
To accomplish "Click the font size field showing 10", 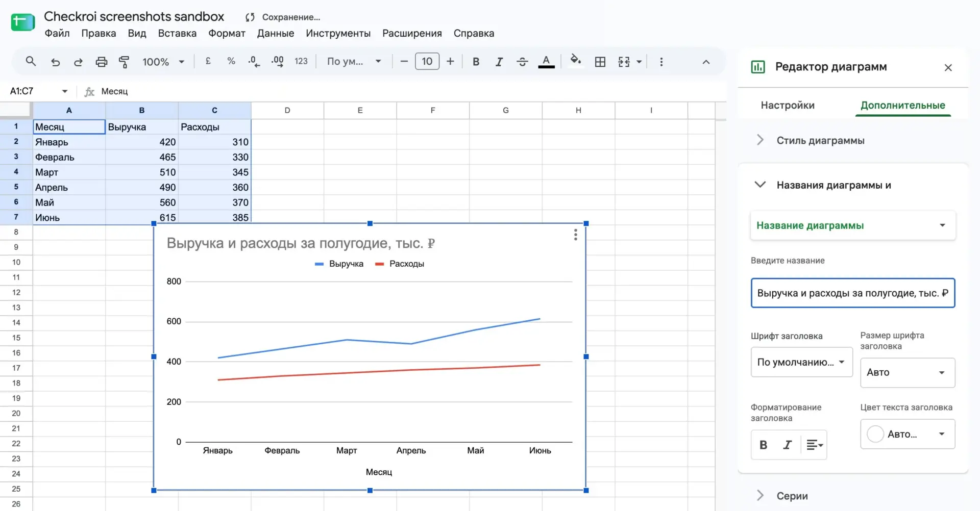I will point(427,62).
